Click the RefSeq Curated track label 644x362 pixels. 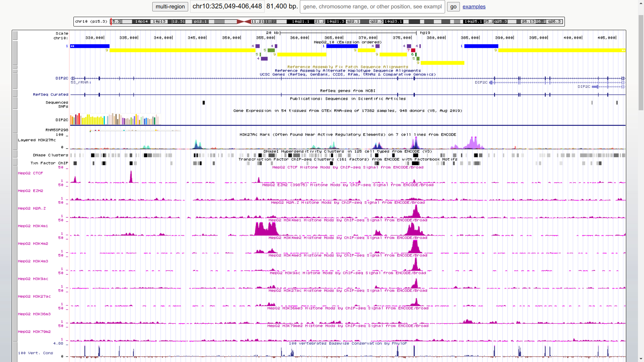point(51,95)
